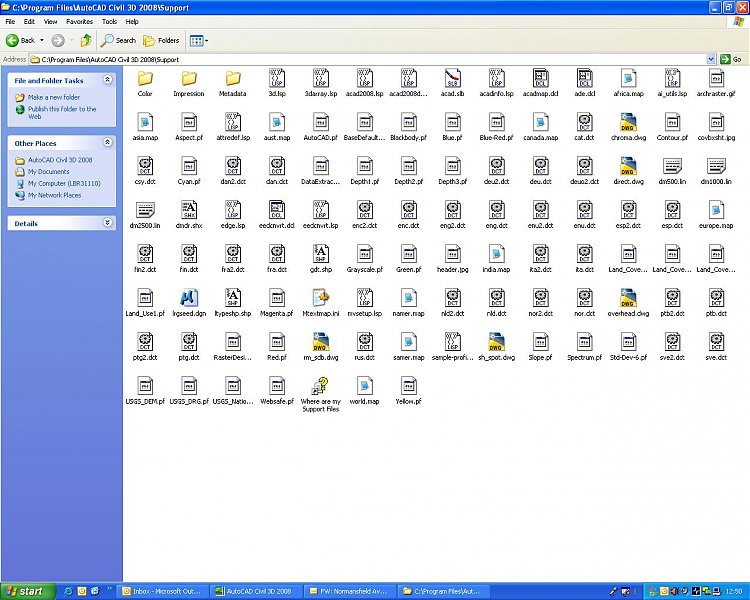Toggle the Folders pane button

pos(161,41)
